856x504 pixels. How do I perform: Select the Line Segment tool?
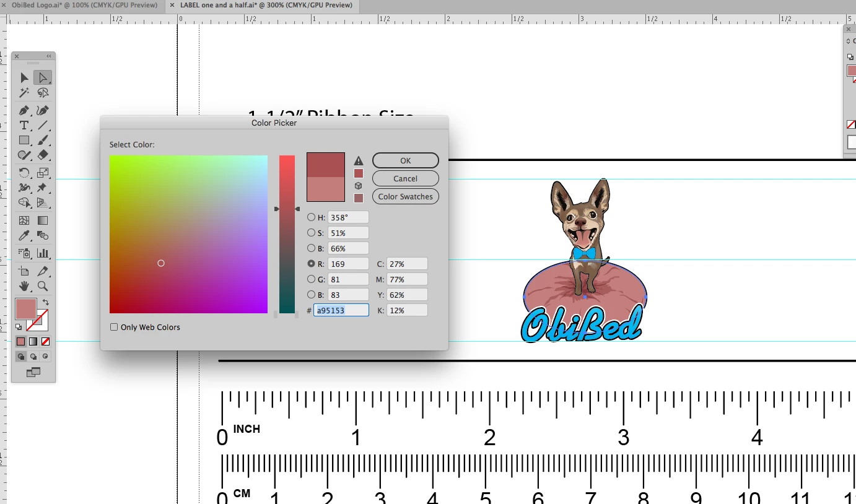(x=43, y=126)
